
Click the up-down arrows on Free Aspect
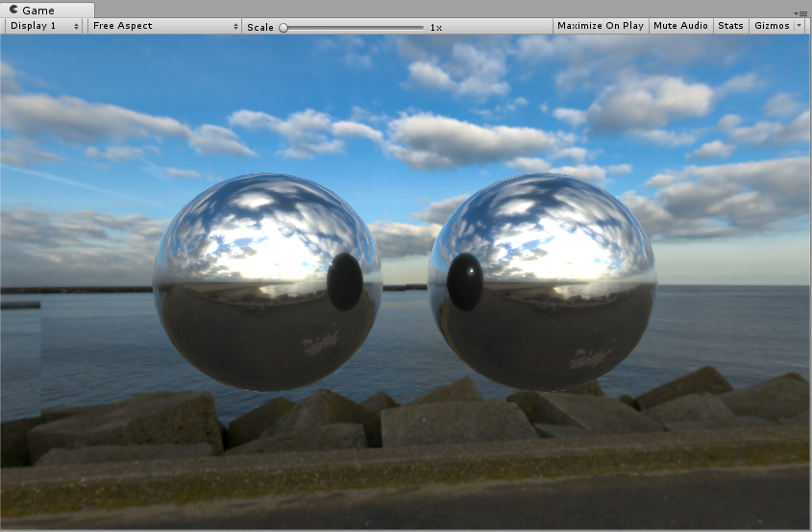235,26
